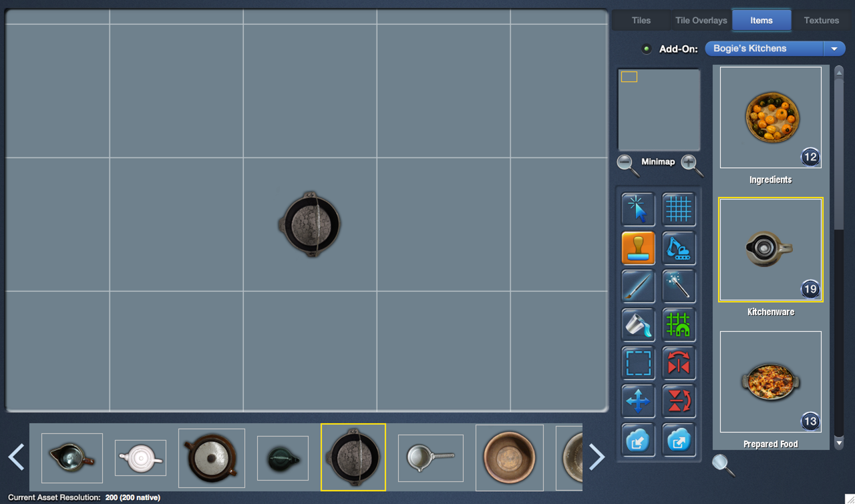This screenshot has height=504, width=855.
Task: Click the Kitchenware label text
Action: 771,312
